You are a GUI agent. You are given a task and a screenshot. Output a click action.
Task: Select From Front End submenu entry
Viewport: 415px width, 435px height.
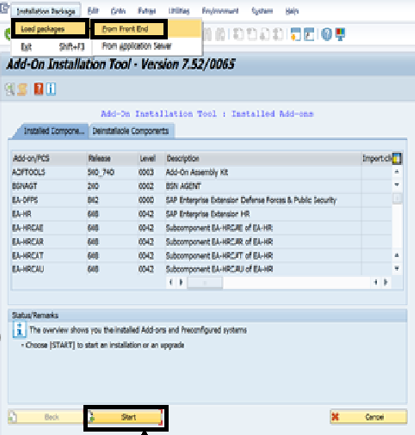pyautogui.click(x=128, y=29)
